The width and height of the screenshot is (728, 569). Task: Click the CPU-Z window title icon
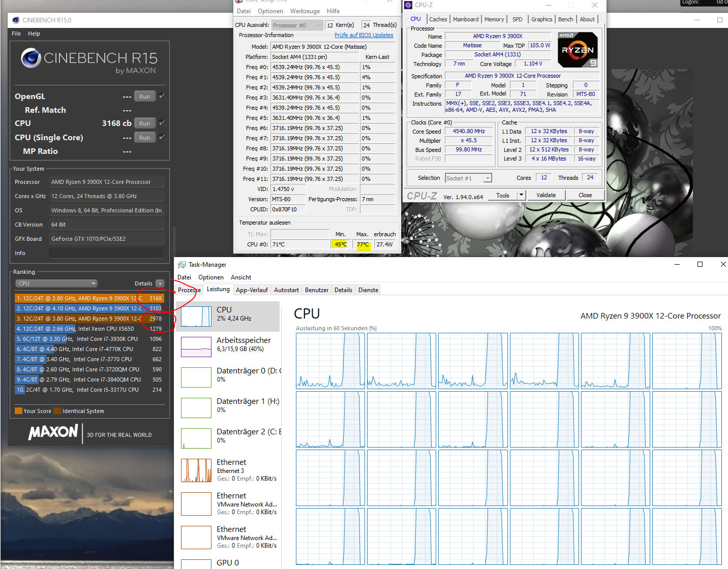408,5
